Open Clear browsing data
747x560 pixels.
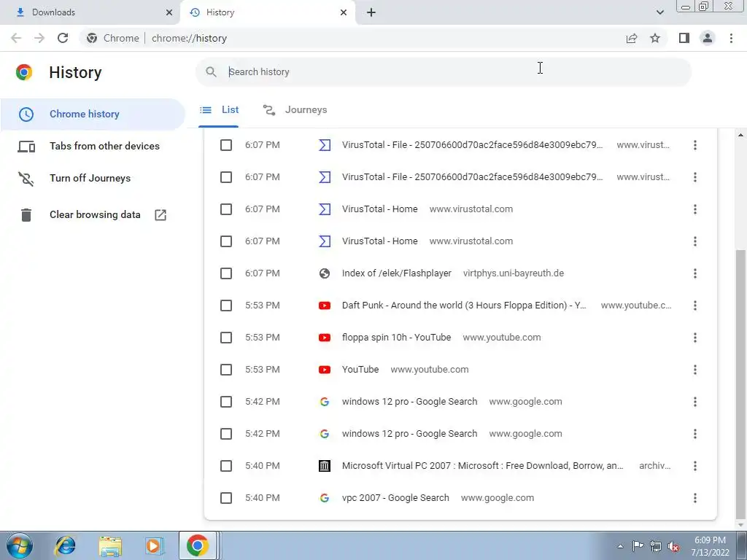93,215
